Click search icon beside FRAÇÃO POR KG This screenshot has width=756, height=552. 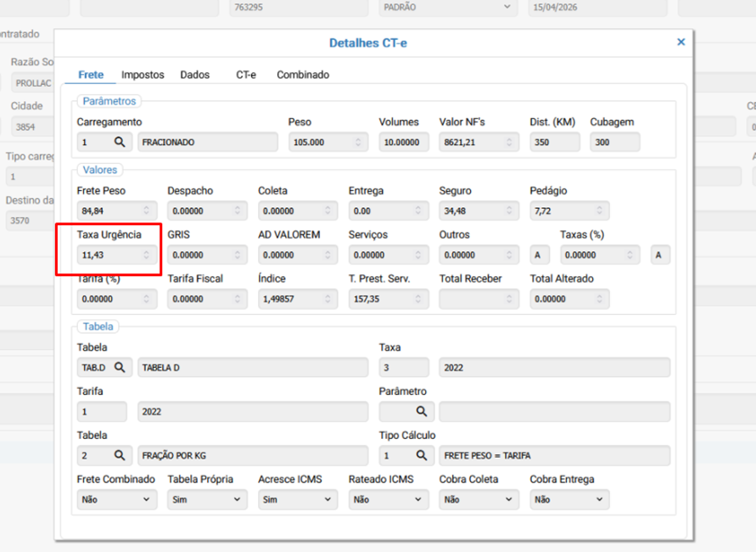[x=120, y=456]
